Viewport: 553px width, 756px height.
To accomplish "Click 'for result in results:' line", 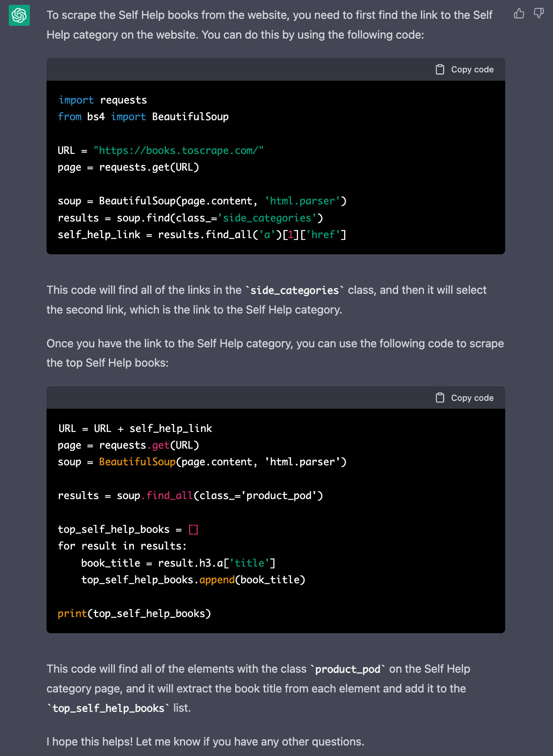I will [x=122, y=546].
